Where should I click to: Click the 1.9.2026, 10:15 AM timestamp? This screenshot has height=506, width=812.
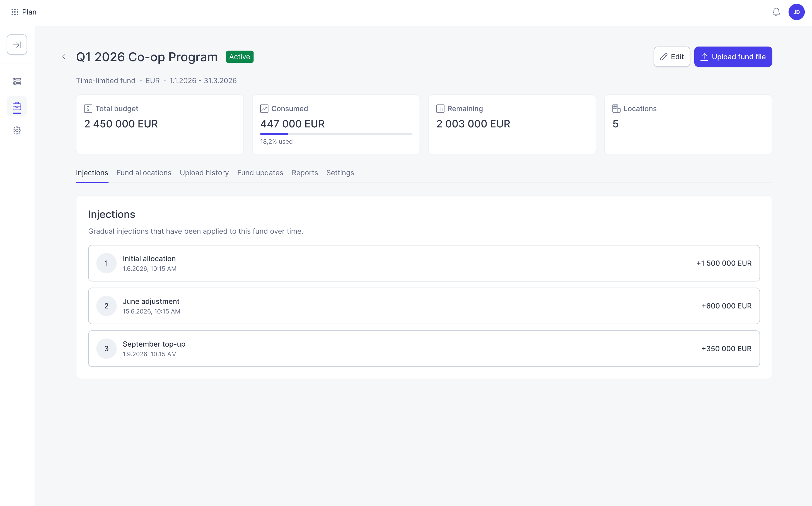pyautogui.click(x=150, y=354)
